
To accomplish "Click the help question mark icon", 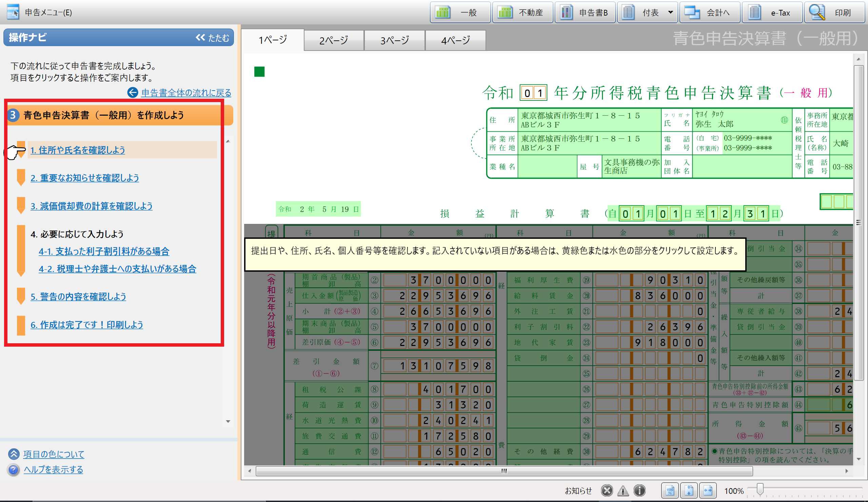I will tap(14, 470).
